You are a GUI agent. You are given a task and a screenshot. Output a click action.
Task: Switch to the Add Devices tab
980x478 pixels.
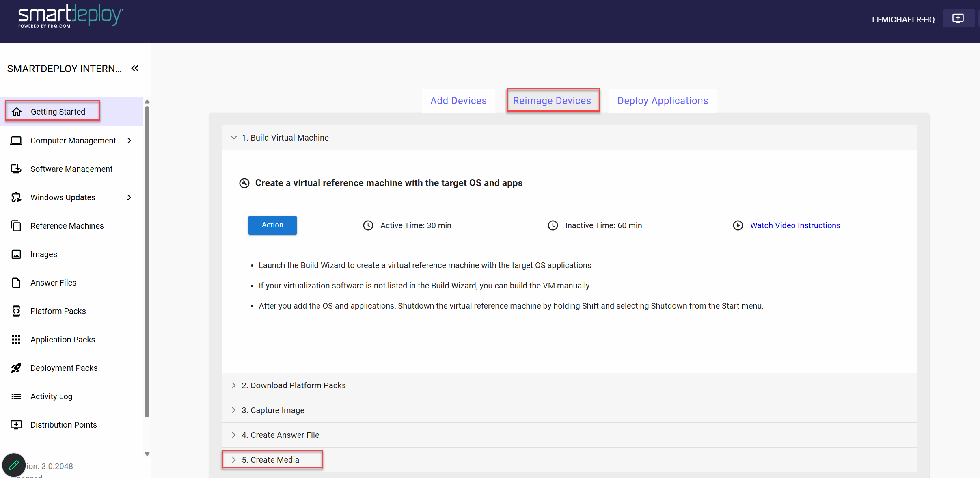coord(458,101)
